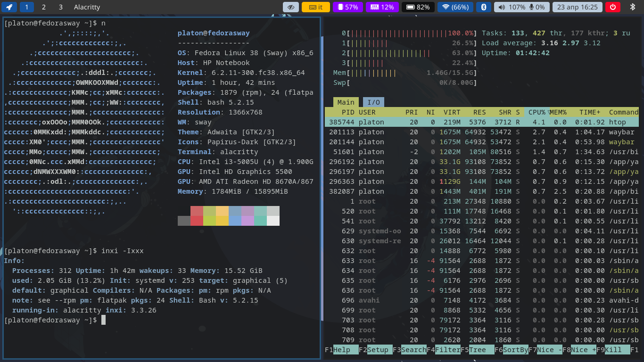Click F7 Nice - in htop footer
Image resolution: width=644 pixels, height=362 pixels.
545,350
